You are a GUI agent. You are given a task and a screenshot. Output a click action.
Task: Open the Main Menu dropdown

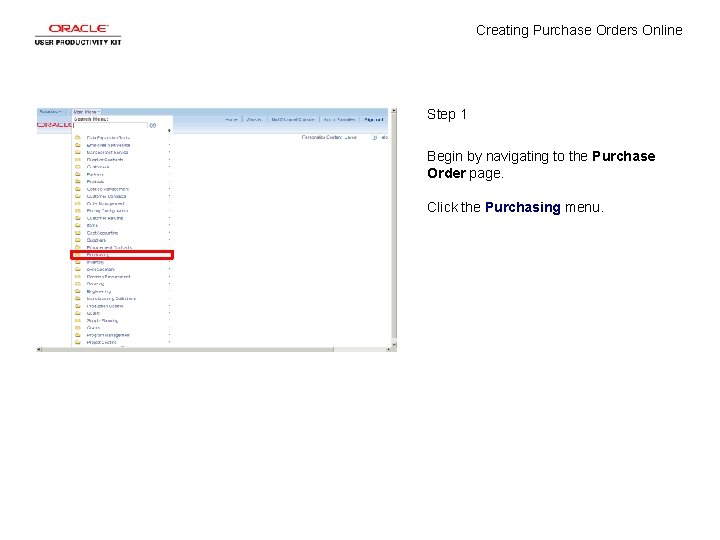click(x=86, y=112)
